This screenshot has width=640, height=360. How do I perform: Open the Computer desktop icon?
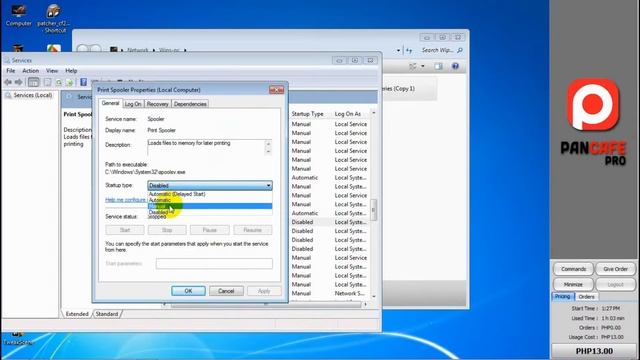[18, 15]
